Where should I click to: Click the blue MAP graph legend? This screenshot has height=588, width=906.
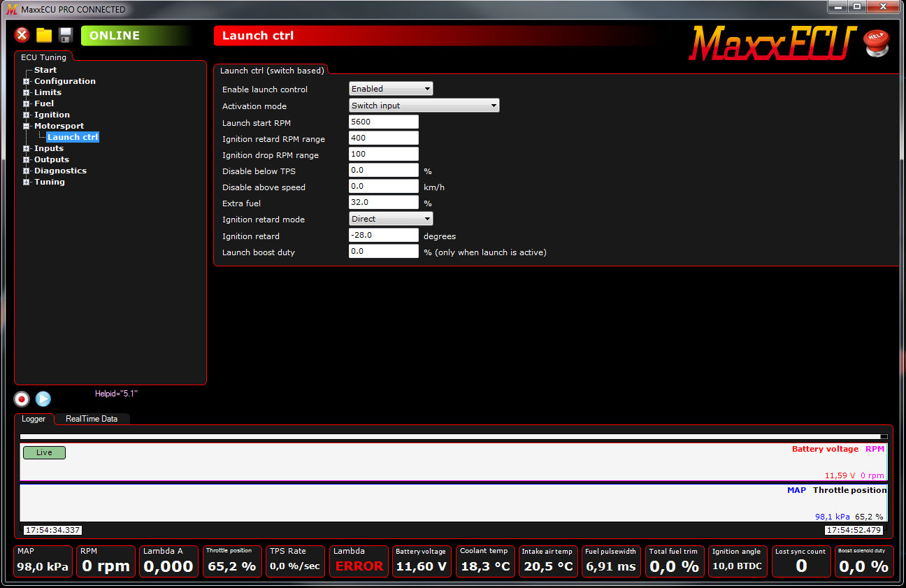796,490
